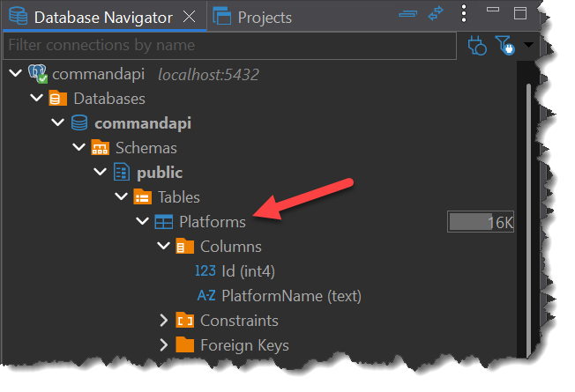Click the new connection plug icon

(477, 46)
